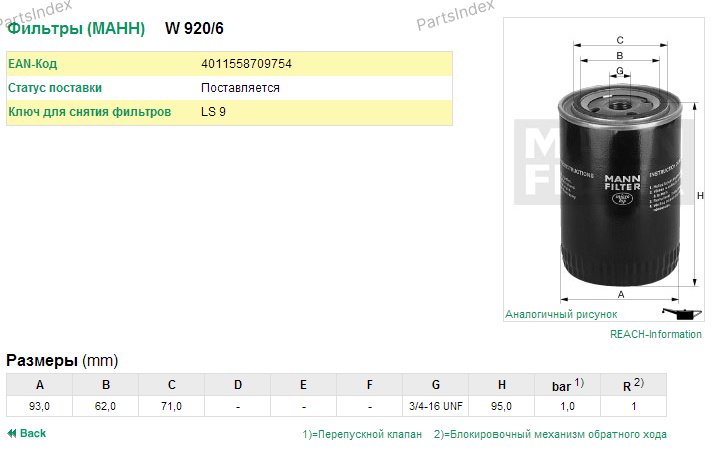The height and width of the screenshot is (460, 725).
Task: Select the 62,0 value cell
Action: coord(106,406)
